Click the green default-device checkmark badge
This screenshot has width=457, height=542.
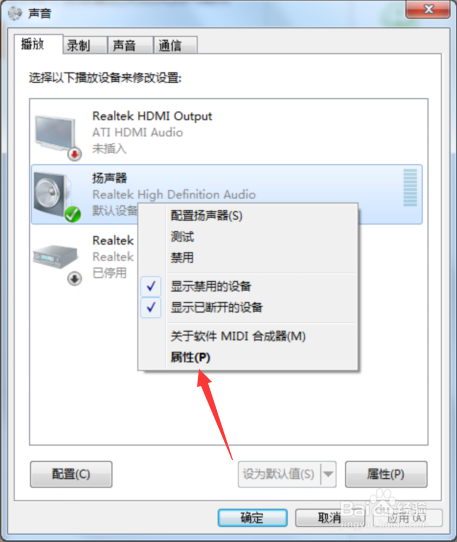(73, 214)
